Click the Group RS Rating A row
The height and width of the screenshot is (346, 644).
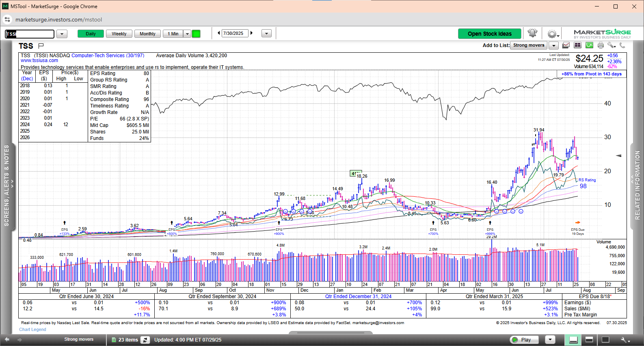119,80
